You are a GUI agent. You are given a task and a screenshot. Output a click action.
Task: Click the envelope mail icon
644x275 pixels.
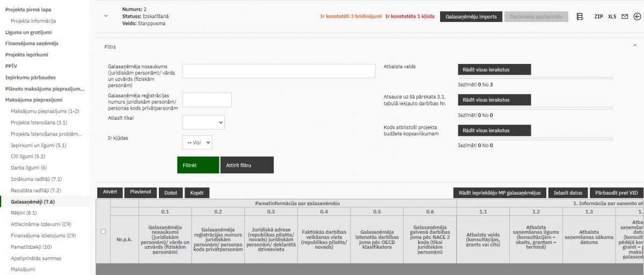click(x=625, y=17)
